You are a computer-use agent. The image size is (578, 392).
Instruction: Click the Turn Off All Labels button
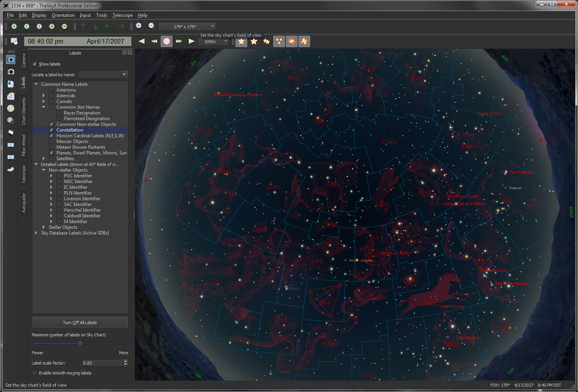pyautogui.click(x=80, y=322)
